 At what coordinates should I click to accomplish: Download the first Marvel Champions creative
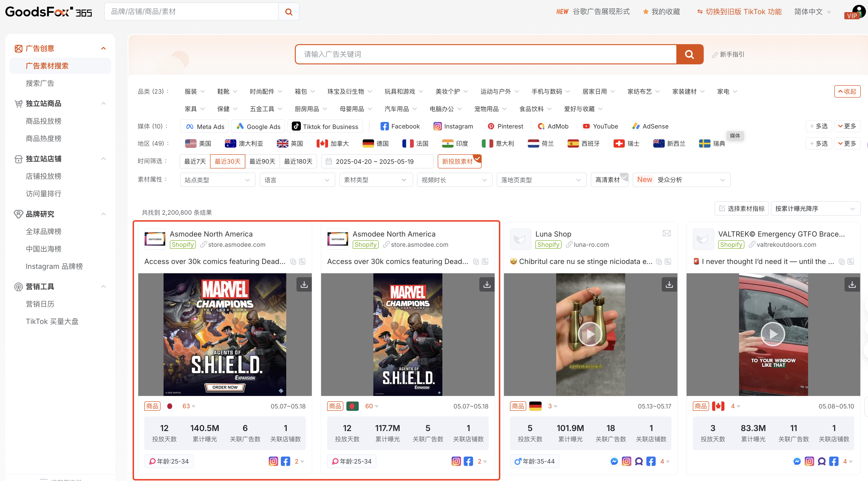pos(304,284)
